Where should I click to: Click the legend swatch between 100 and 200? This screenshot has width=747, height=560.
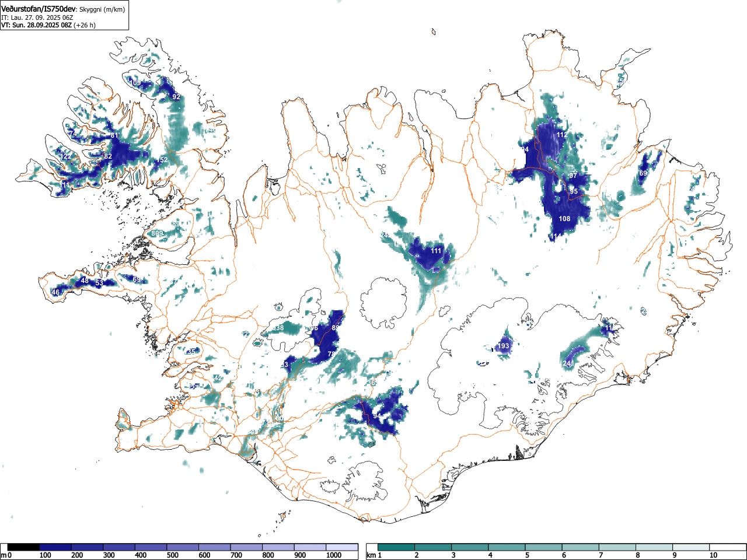coord(55,547)
